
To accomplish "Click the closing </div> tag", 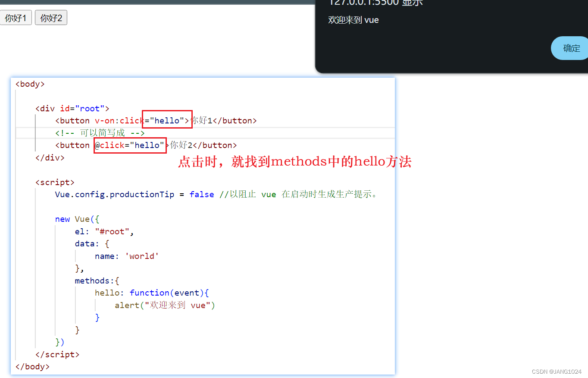I will (x=50, y=157).
